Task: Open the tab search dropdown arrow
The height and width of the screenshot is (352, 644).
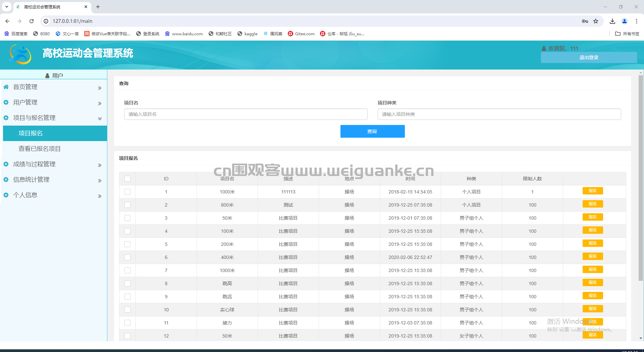Action: click(x=7, y=7)
